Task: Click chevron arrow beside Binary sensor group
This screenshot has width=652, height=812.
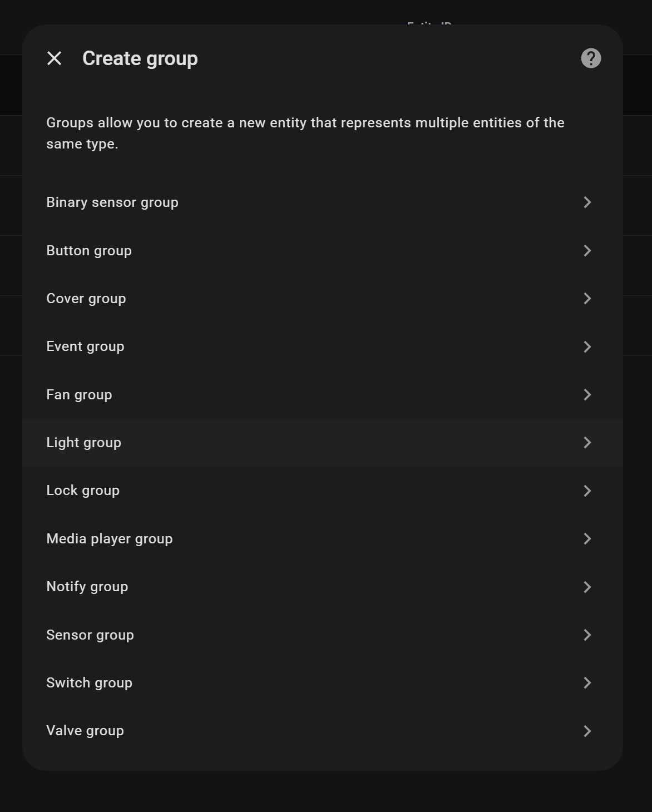Action: 587,202
